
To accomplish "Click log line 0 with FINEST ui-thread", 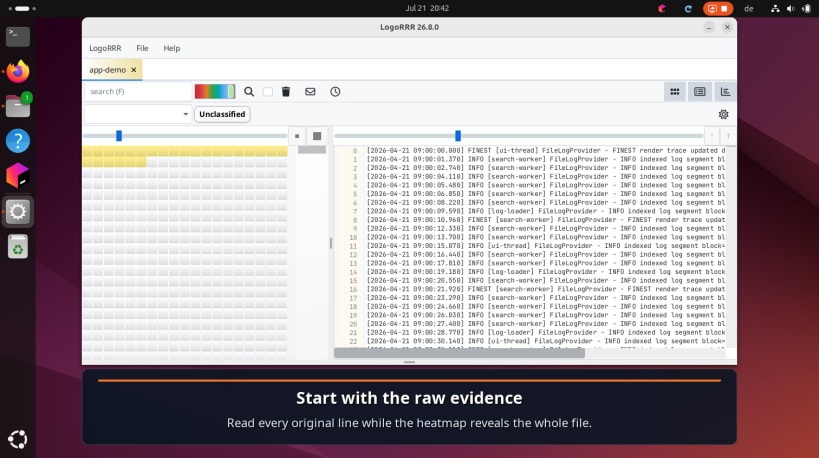I will 545,150.
